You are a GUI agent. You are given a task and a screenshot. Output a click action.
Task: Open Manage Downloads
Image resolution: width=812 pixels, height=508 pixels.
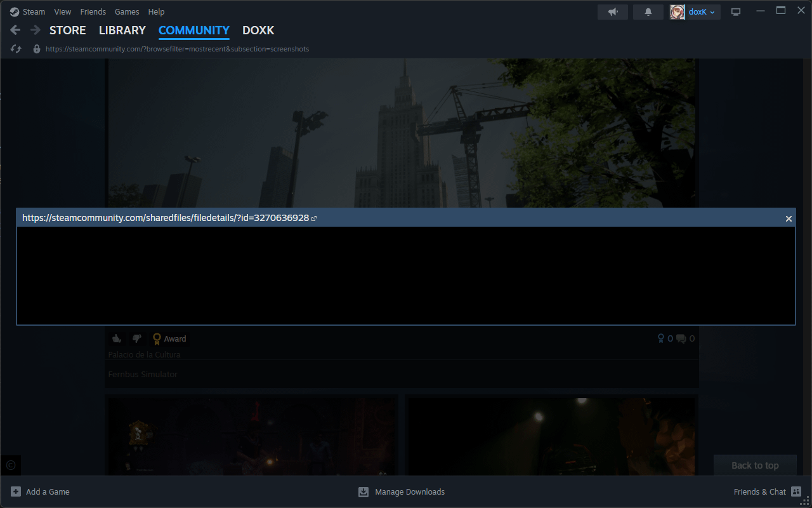[409, 491]
